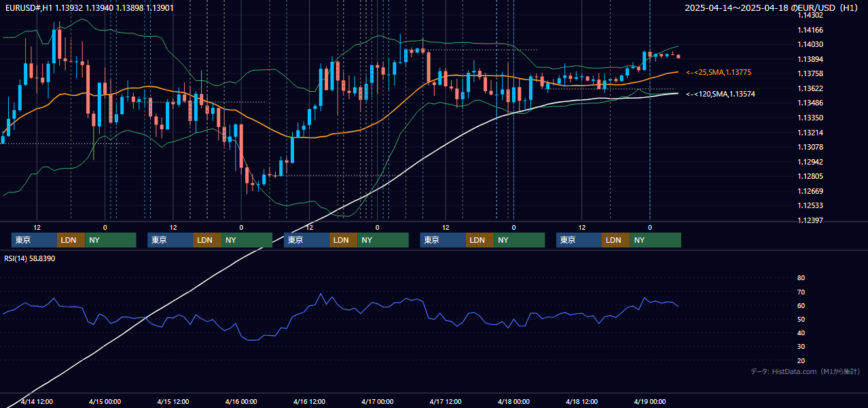Pick the LDN session block for 4/16
This screenshot has height=408, width=868.
pyautogui.click(x=344, y=240)
